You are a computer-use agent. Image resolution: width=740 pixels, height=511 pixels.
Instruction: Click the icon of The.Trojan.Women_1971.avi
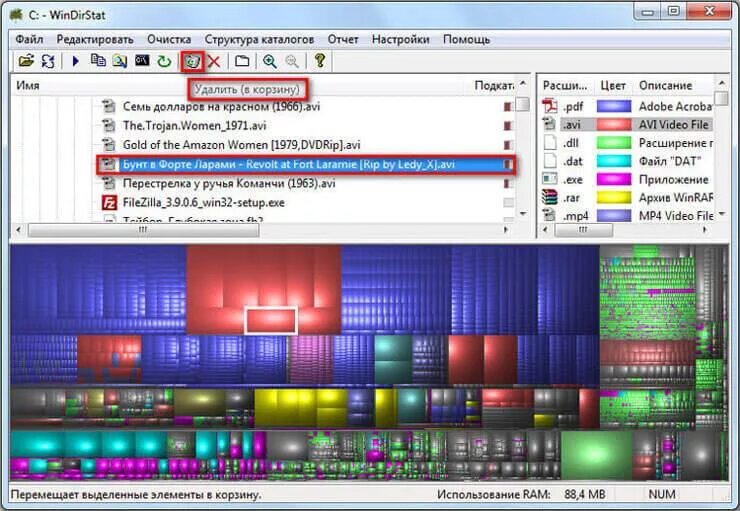tap(109, 126)
